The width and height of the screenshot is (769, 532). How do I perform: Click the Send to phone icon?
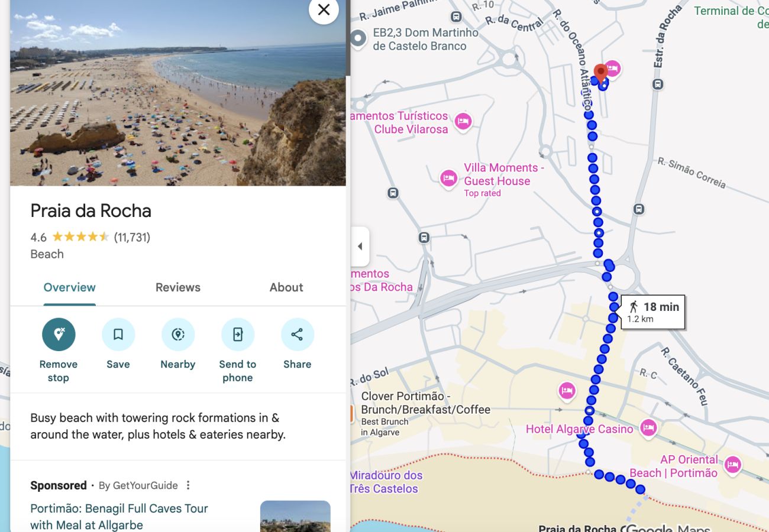[238, 334]
